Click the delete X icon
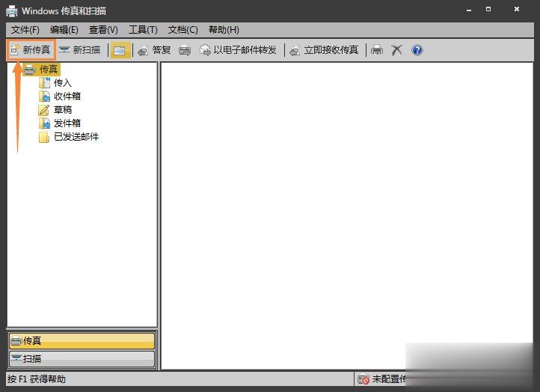540x392 pixels. coord(396,50)
